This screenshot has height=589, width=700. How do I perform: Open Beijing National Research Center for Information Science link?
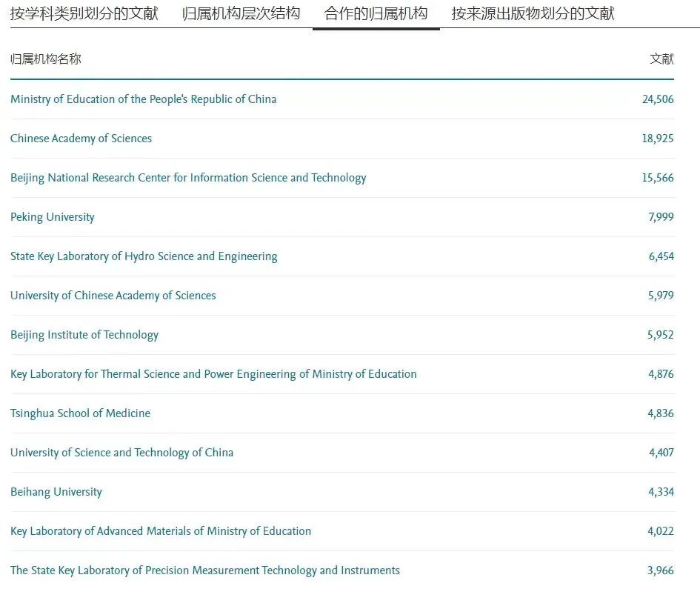(188, 178)
